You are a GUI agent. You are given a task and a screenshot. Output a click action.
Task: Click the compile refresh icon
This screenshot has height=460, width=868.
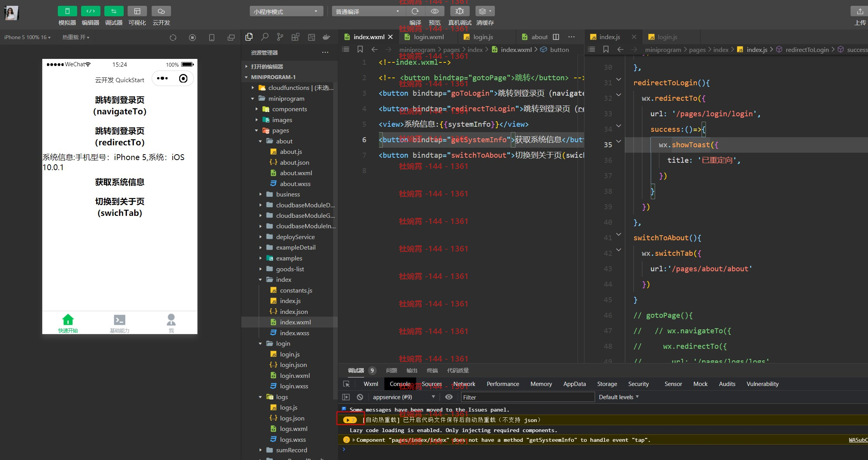tap(415, 11)
